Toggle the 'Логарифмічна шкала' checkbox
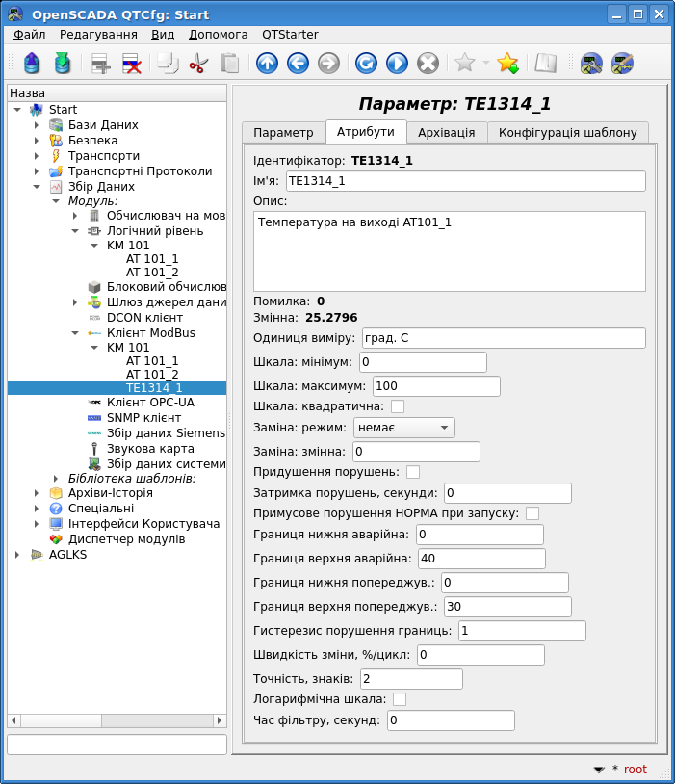This screenshot has width=675, height=784. (x=400, y=699)
